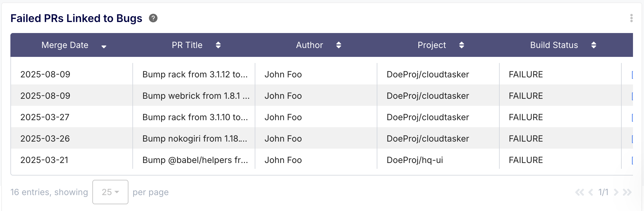Select the Bump webrick PR title cell
This screenshot has height=211, width=644.
(x=196, y=96)
